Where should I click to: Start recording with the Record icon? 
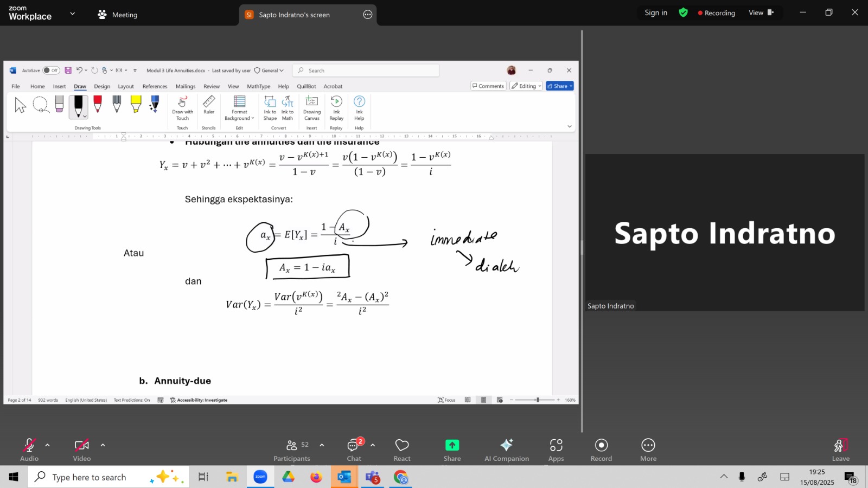[601, 445]
